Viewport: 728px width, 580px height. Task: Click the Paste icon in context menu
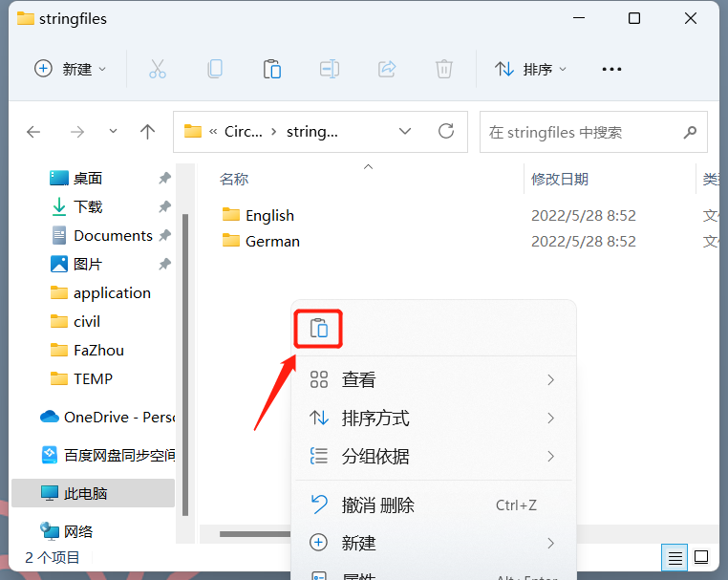point(318,329)
